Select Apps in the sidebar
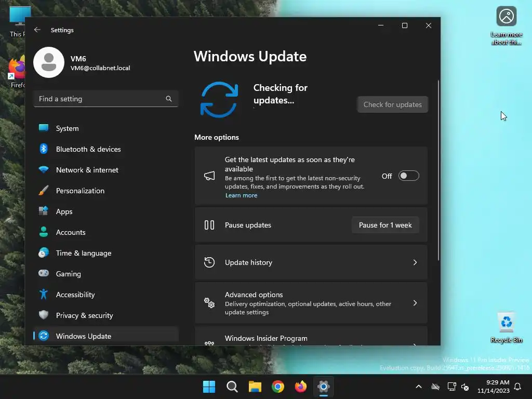The image size is (532, 399). pos(106,211)
